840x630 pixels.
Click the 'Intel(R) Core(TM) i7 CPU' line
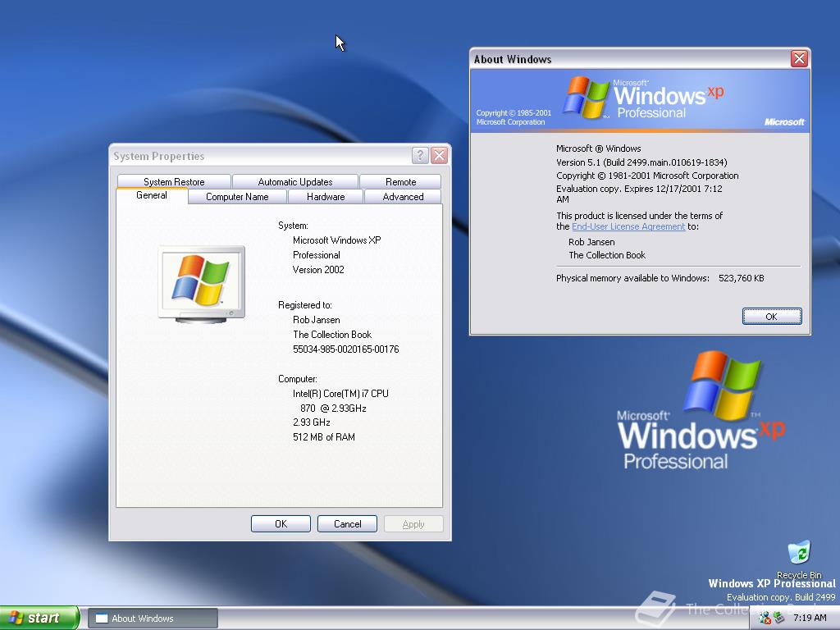tap(340, 394)
